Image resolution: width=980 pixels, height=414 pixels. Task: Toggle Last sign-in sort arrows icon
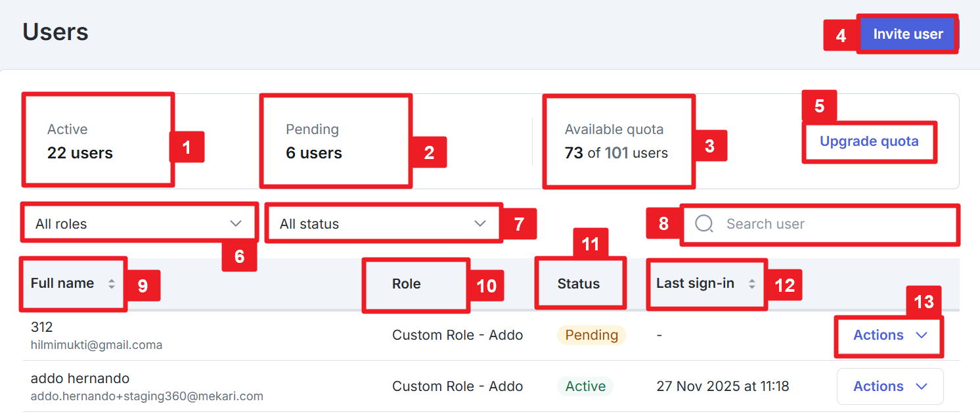pyautogui.click(x=752, y=284)
